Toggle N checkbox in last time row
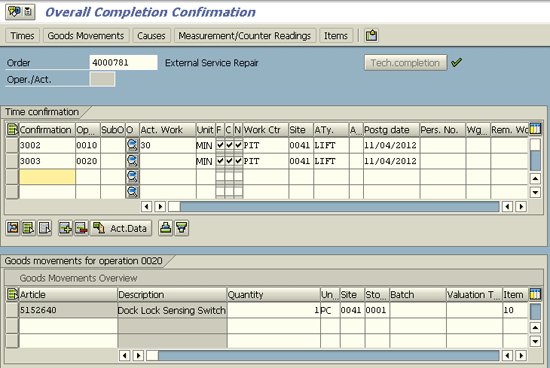 (238, 192)
